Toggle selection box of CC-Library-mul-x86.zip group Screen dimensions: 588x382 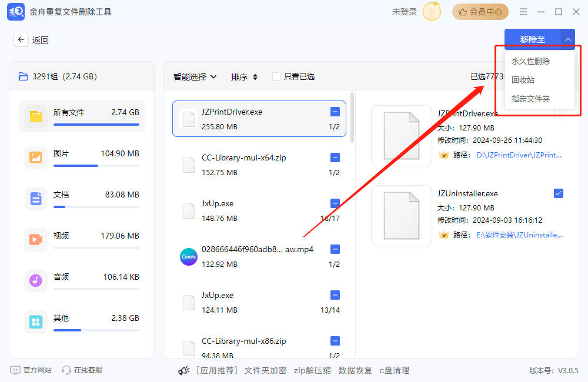click(x=335, y=341)
